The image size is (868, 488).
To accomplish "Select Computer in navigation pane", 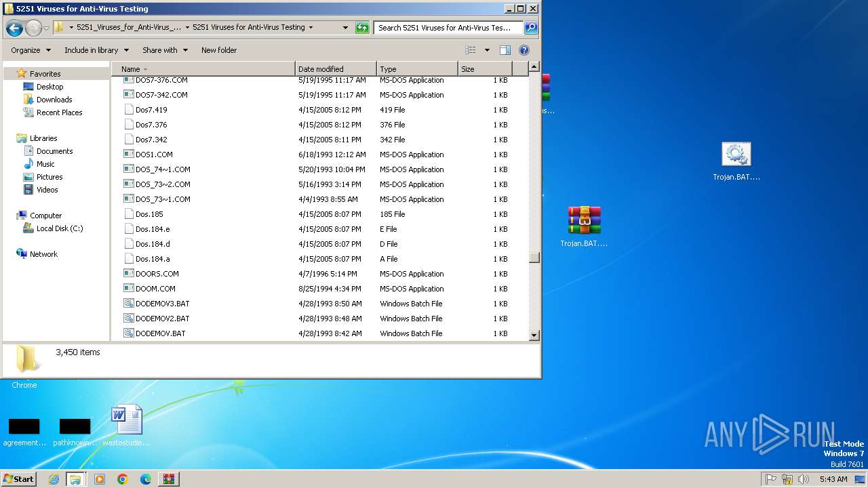I will click(45, 216).
